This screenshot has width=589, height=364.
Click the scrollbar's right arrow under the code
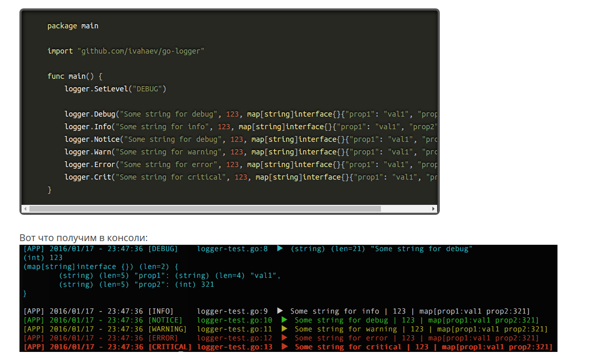[x=433, y=209]
